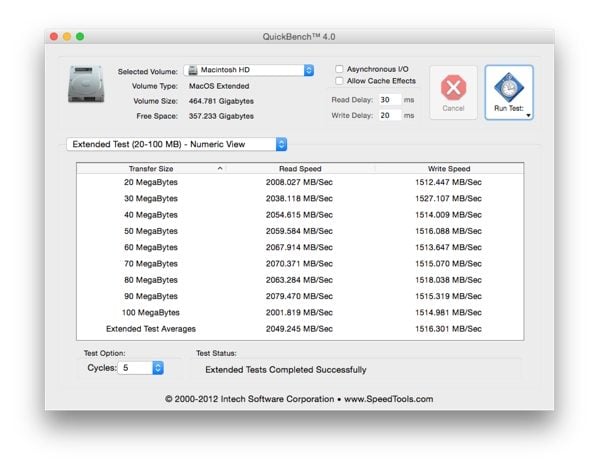Toggle the Allow Cache Effects checkbox
This screenshot has height=471, width=599.
click(x=339, y=81)
